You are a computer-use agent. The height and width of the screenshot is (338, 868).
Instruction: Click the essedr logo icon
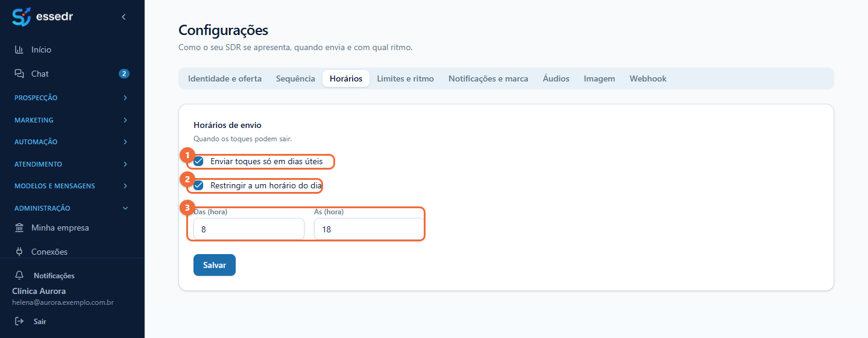pos(21,17)
